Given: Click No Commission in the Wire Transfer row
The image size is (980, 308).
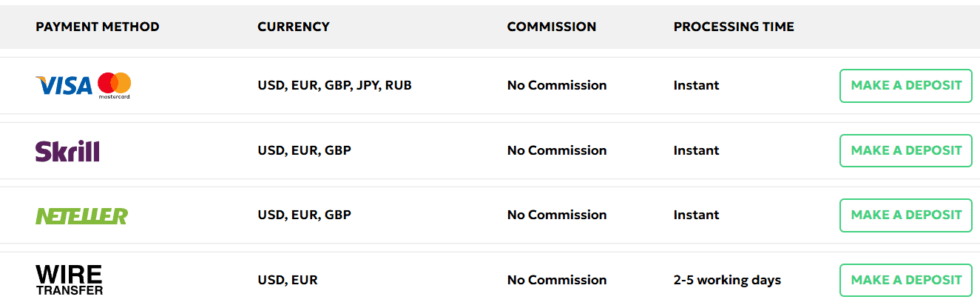Looking at the screenshot, I should click(557, 281).
